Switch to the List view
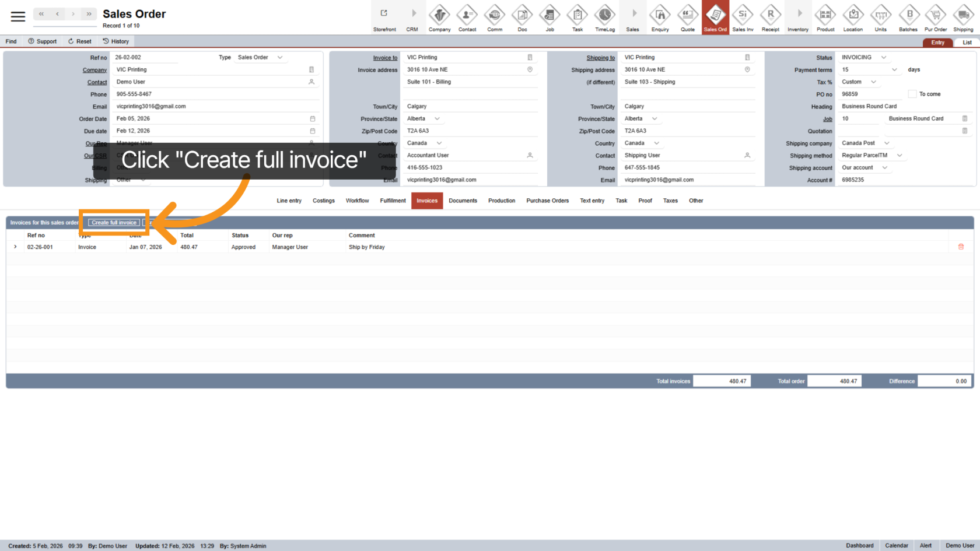 click(x=967, y=43)
